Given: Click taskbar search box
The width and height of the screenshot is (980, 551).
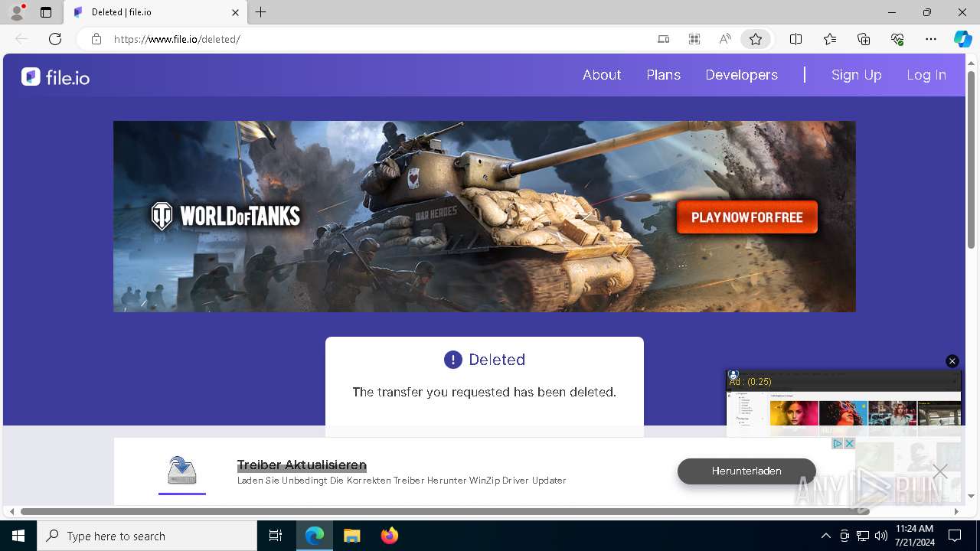Looking at the screenshot, I should 147,536.
